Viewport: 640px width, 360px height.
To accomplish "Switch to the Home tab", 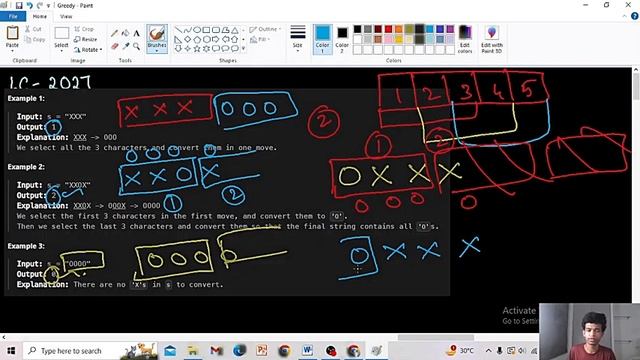I will 40,16.
